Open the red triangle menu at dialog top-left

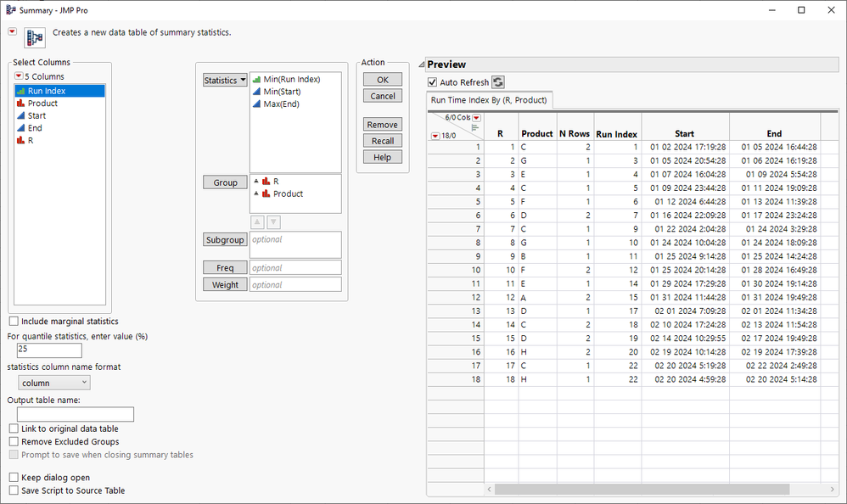12,32
